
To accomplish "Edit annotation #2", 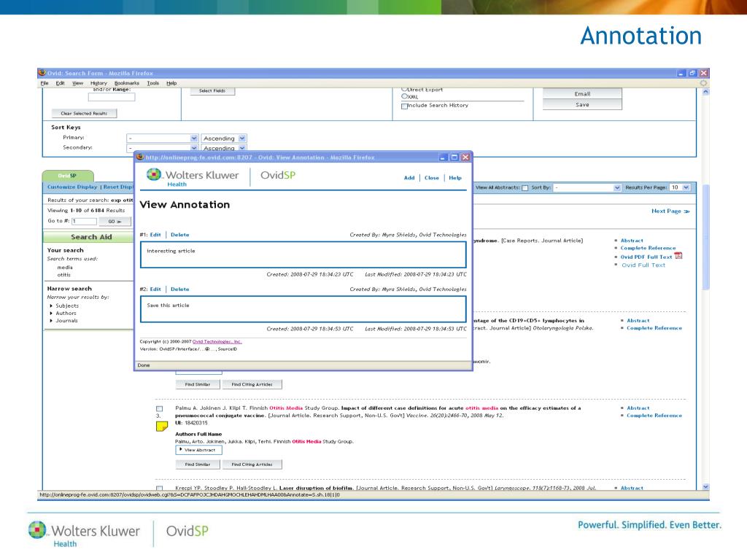I will coord(155,289).
